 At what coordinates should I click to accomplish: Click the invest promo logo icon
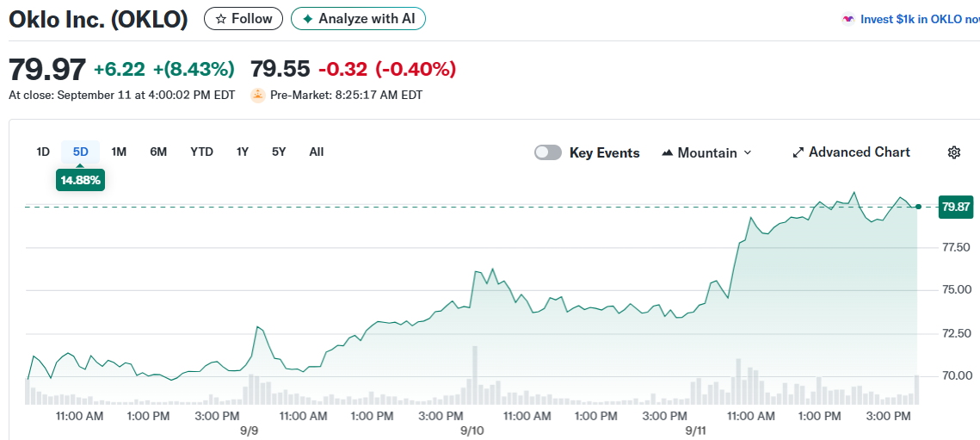click(x=848, y=20)
